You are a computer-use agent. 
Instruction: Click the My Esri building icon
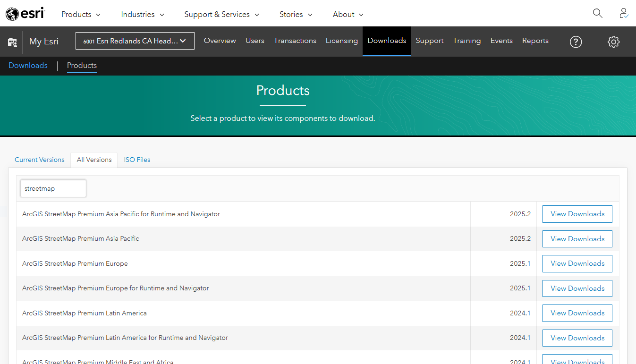[13, 42]
